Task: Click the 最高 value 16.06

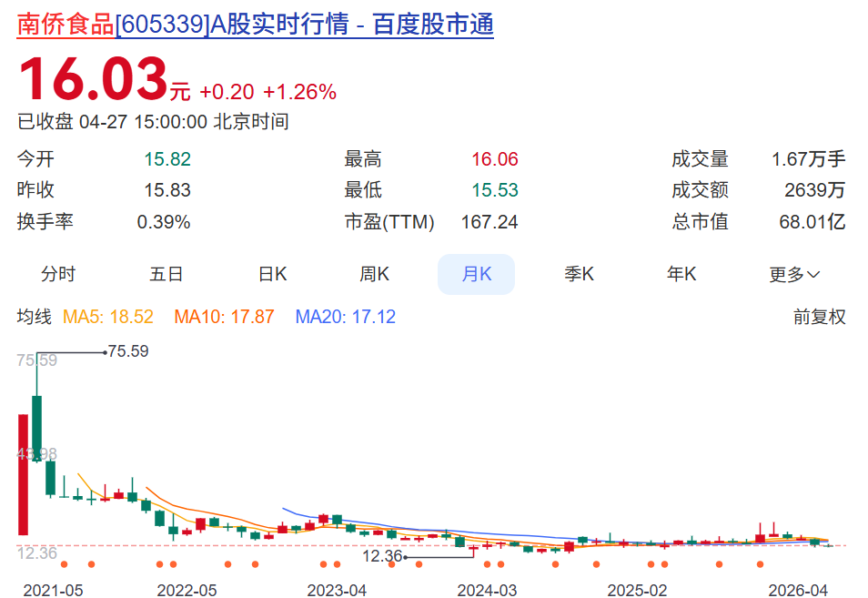Action: [x=495, y=159]
